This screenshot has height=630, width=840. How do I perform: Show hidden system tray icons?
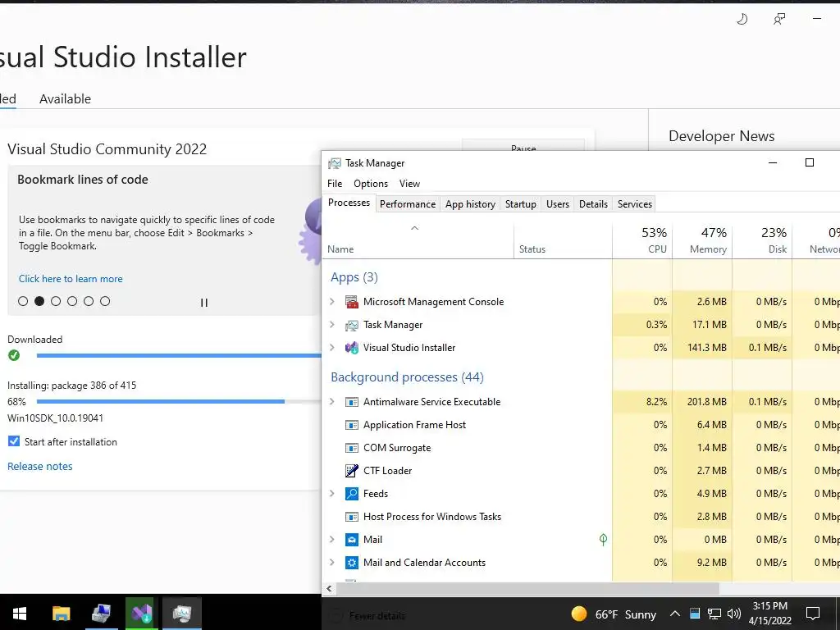(x=675, y=614)
